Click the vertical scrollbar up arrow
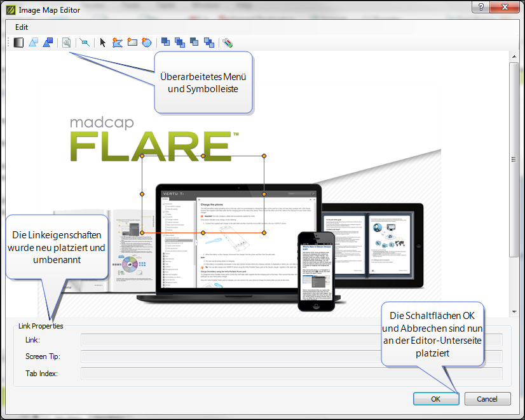Image resolution: width=525 pixels, height=420 pixels. click(x=514, y=57)
